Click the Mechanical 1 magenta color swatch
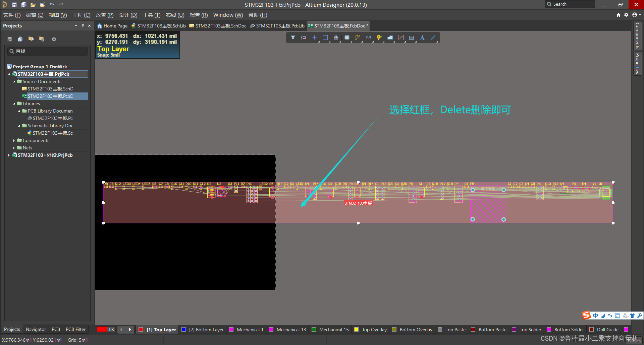644x345 pixels. (231, 330)
